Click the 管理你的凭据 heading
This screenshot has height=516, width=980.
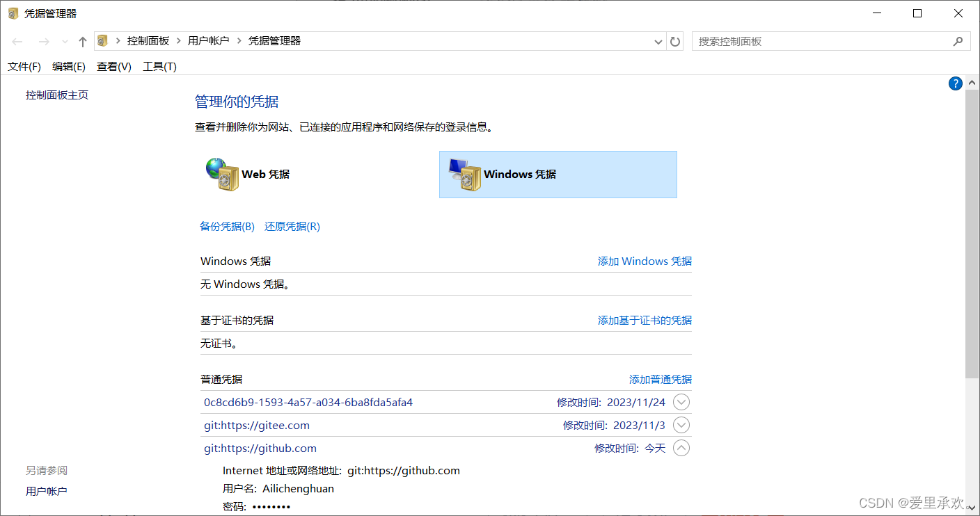pos(237,102)
